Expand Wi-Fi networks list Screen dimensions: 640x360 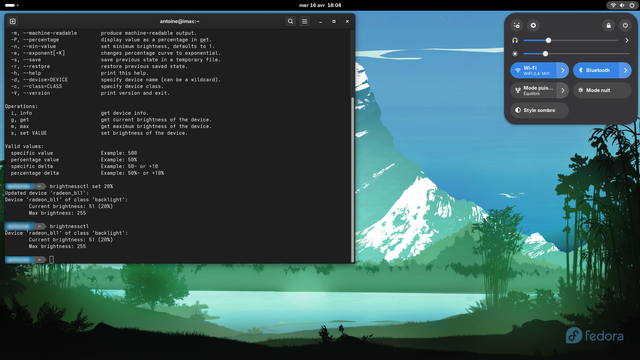tap(563, 70)
